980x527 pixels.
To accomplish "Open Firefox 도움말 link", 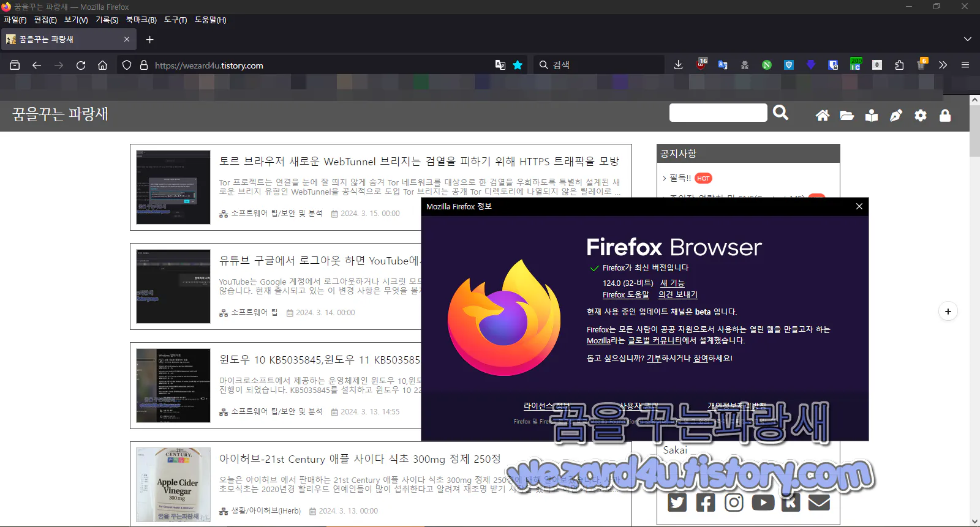I will click(x=626, y=294).
